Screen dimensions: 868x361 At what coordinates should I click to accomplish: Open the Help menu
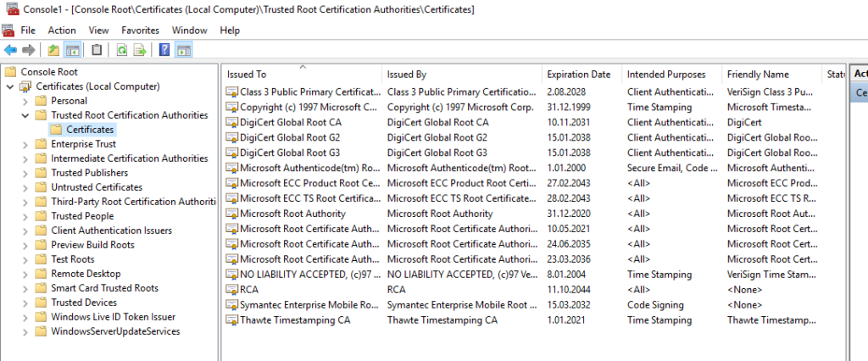(x=230, y=31)
